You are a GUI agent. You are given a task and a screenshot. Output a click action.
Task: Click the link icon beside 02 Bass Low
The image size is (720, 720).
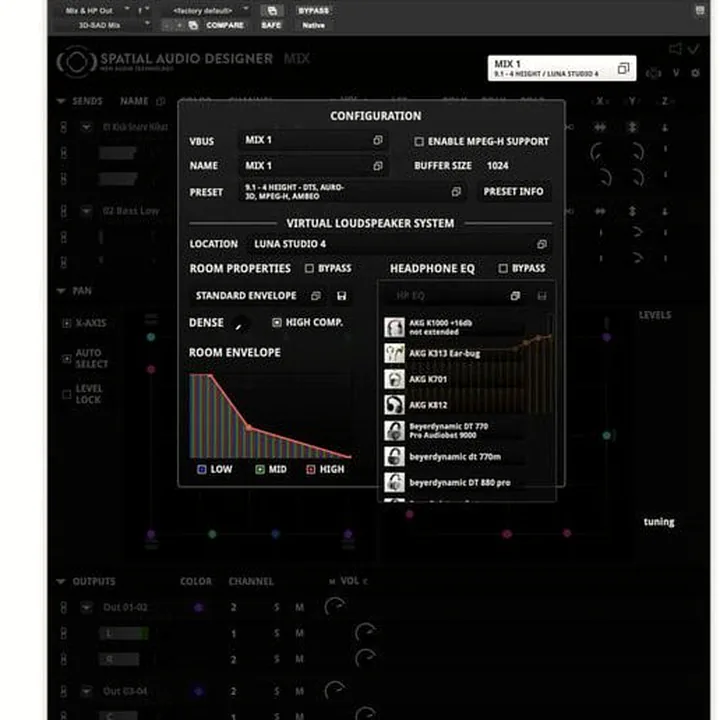[63, 211]
